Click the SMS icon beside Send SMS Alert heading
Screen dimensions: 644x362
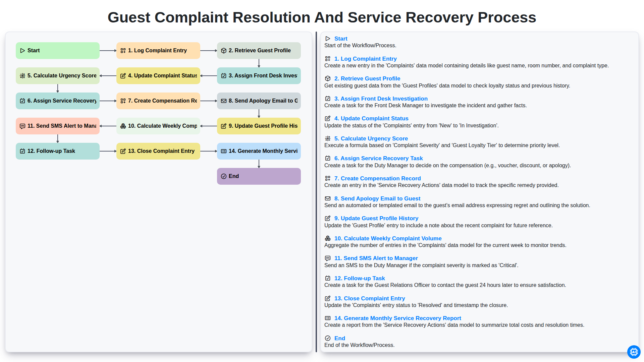(x=328, y=258)
